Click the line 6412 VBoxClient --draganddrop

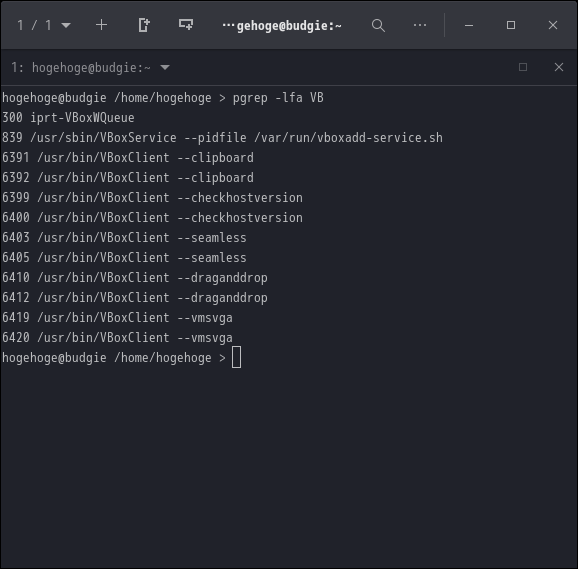(x=135, y=298)
